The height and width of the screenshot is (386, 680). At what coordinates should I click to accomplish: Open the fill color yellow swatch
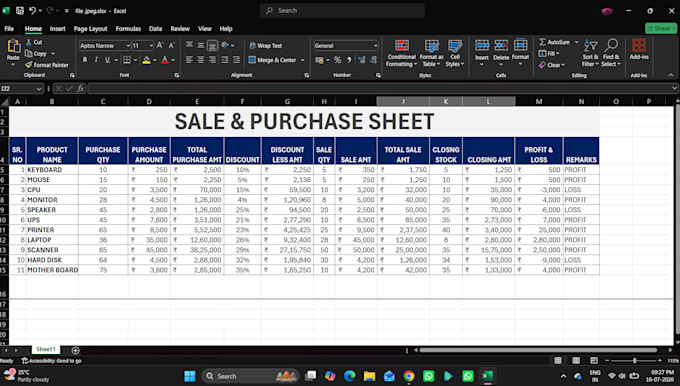[x=147, y=60]
